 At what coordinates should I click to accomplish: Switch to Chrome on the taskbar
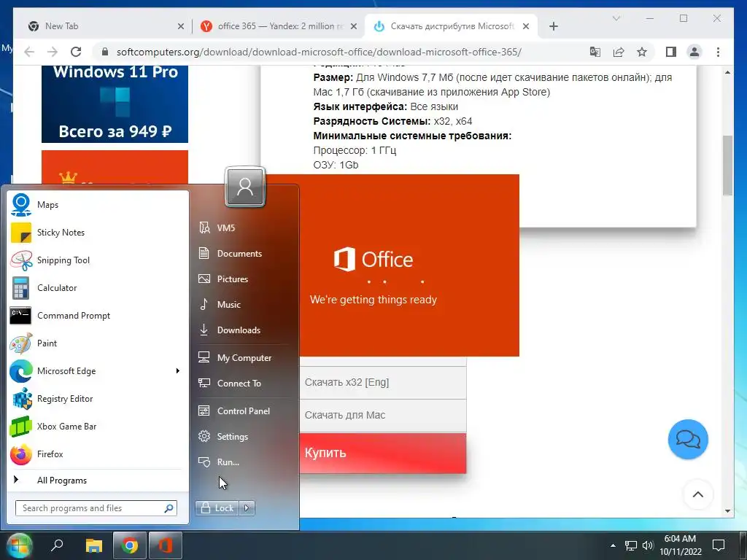[129, 545]
